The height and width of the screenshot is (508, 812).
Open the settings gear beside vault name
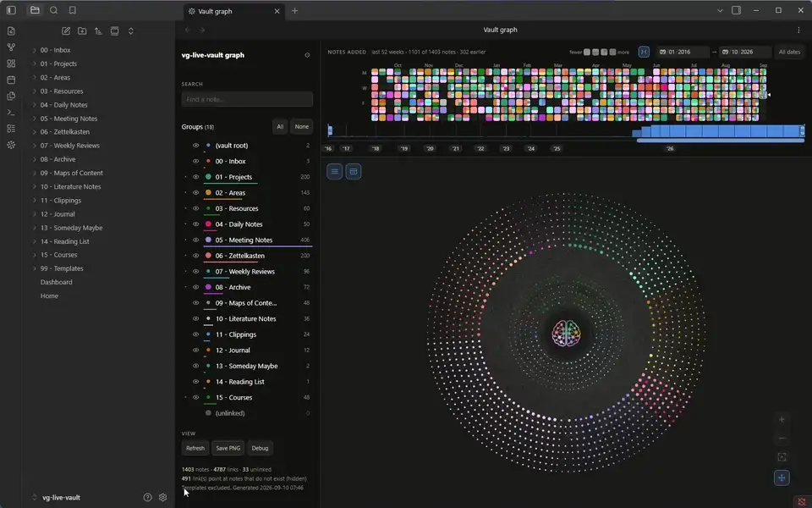pos(162,497)
